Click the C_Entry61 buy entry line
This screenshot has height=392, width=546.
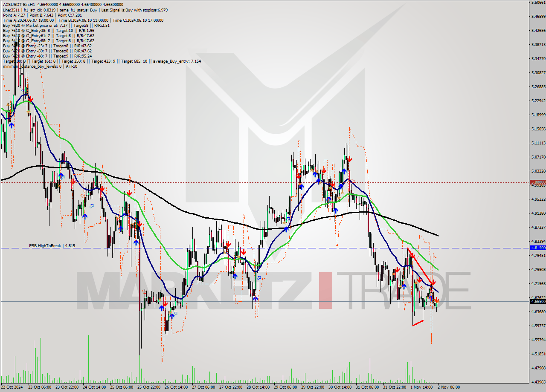[x=48, y=35]
